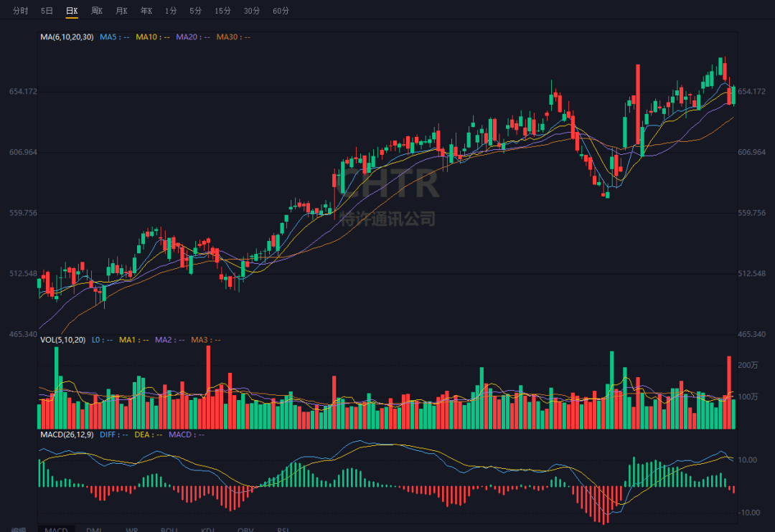
Task: Switch to the 15分 interval chart
Action: (222, 11)
